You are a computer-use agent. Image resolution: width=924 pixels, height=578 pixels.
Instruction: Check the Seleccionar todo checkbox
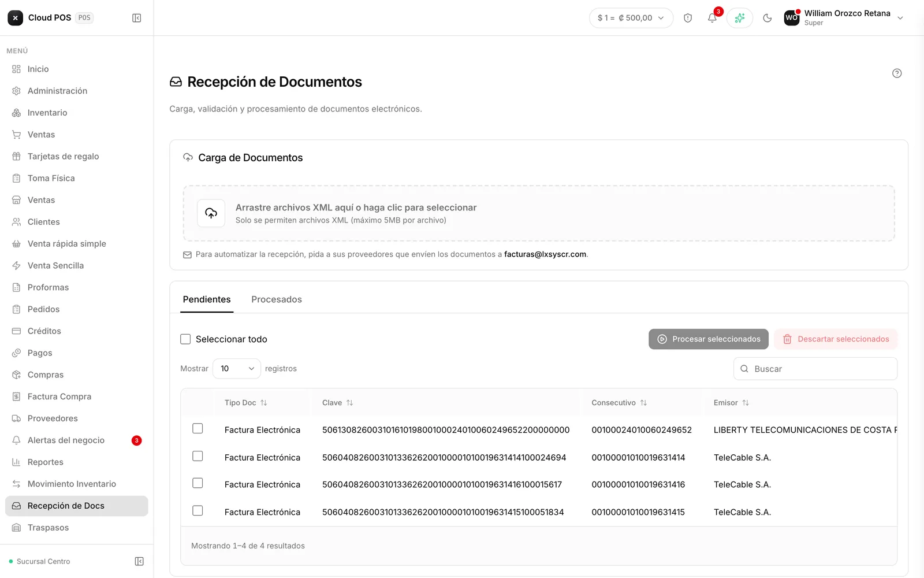pos(185,339)
